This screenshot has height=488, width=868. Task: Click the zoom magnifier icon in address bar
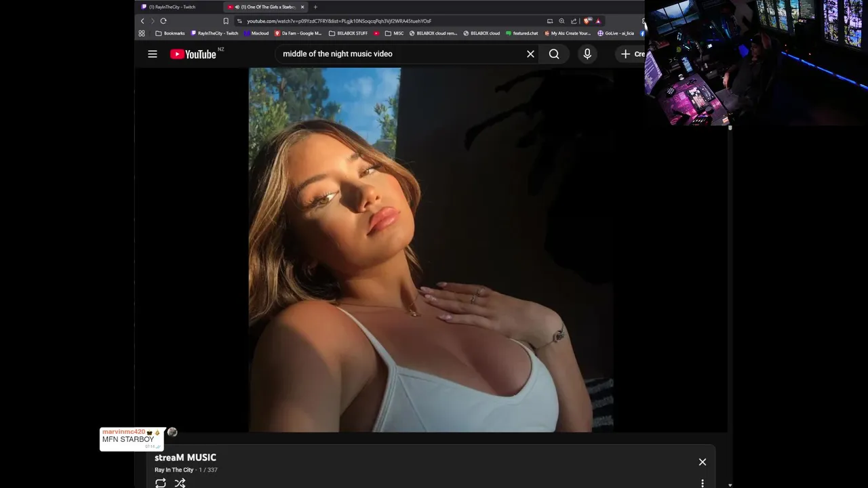(x=561, y=21)
